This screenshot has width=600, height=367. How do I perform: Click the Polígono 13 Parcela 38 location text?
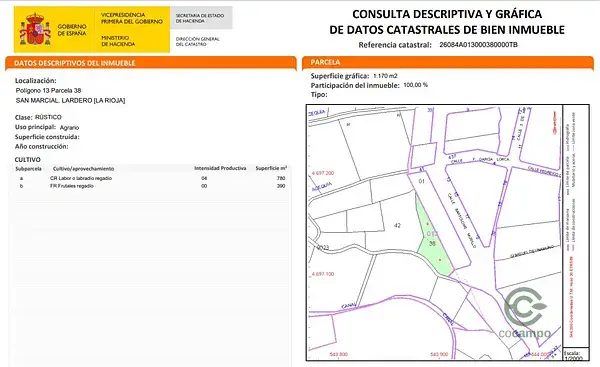coord(49,91)
